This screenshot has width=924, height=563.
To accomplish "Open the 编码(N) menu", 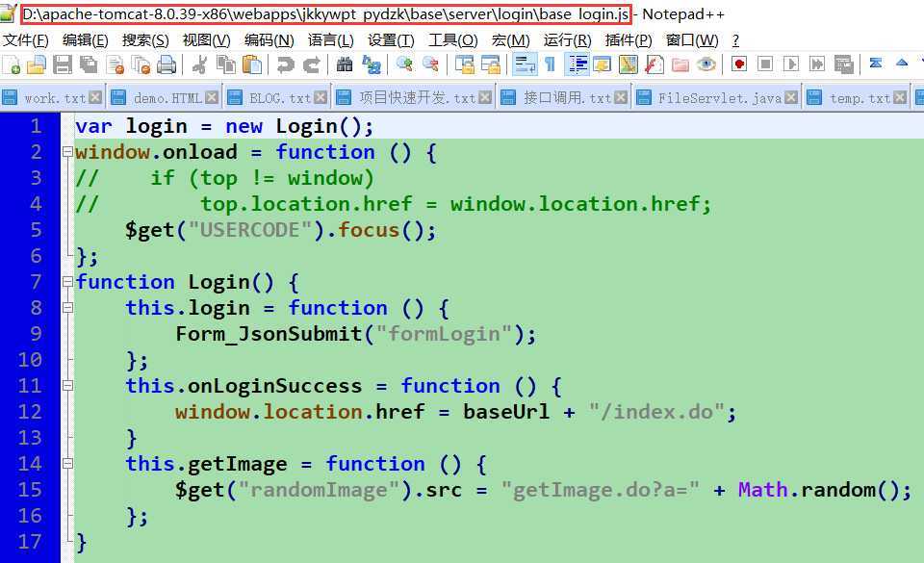I will pos(269,40).
